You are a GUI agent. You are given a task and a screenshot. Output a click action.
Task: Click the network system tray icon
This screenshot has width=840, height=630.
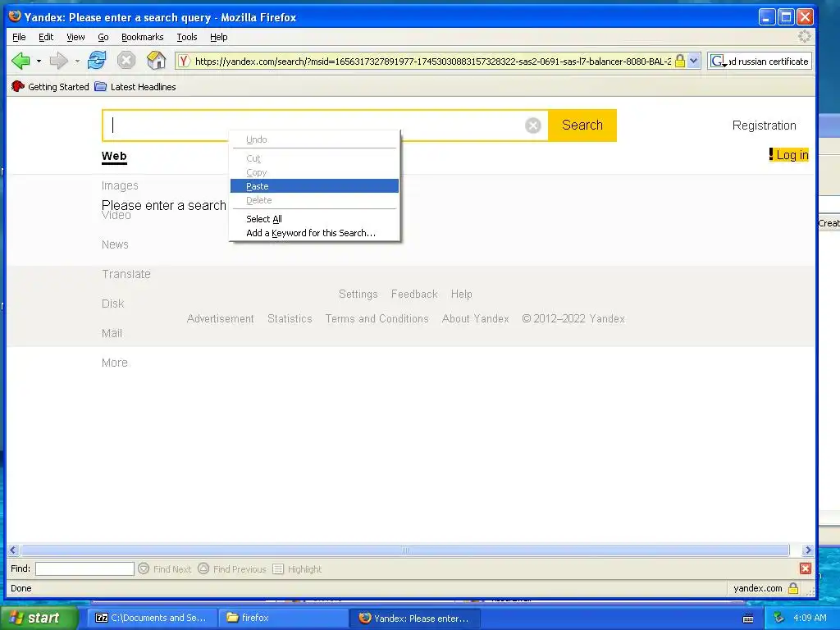pyautogui.click(x=778, y=618)
